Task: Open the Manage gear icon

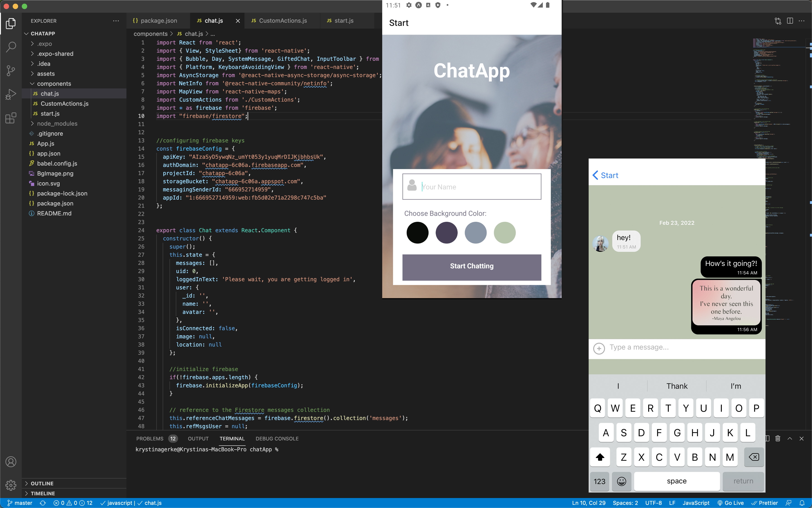Action: (x=11, y=485)
